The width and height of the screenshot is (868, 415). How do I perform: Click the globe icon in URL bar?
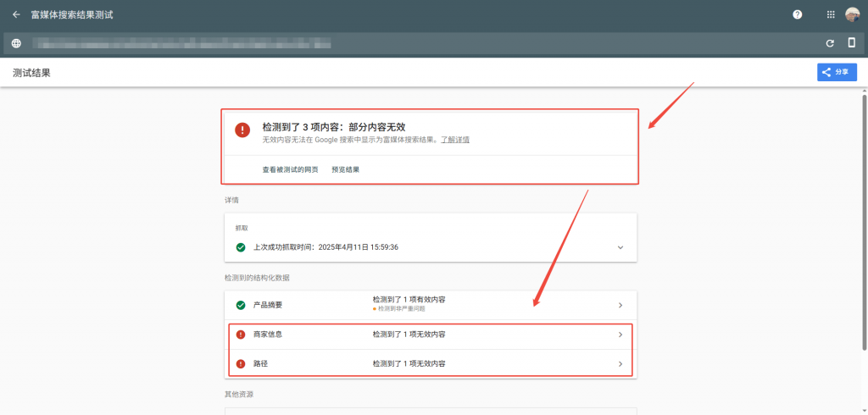point(16,43)
